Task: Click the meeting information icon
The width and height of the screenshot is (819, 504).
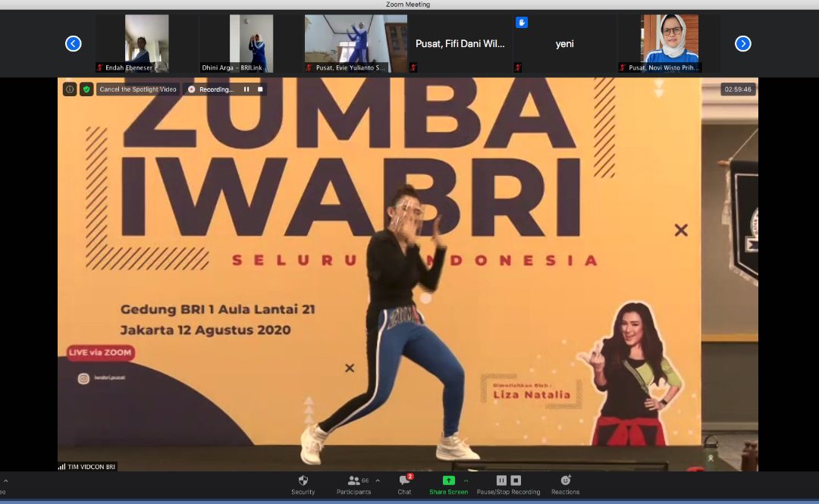Action: tap(70, 89)
